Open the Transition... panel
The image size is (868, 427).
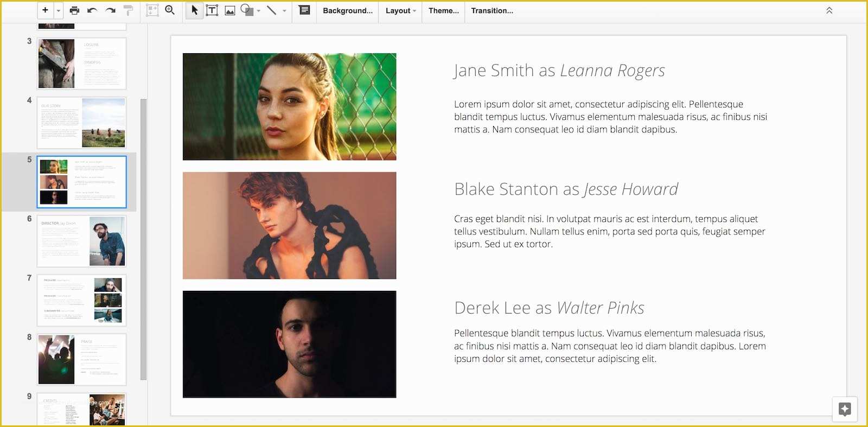[x=492, y=11]
